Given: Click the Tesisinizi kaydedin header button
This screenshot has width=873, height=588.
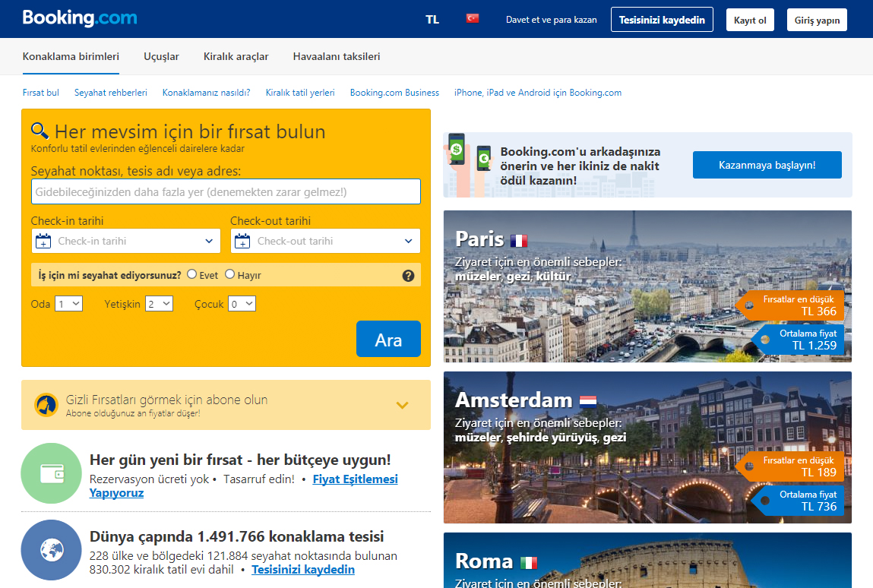Looking at the screenshot, I should tap(662, 20).
